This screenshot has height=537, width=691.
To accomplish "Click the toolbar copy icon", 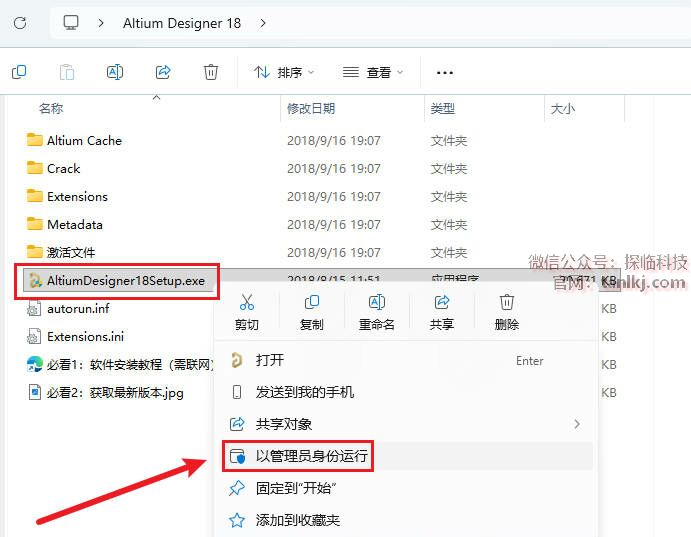I will point(19,72).
